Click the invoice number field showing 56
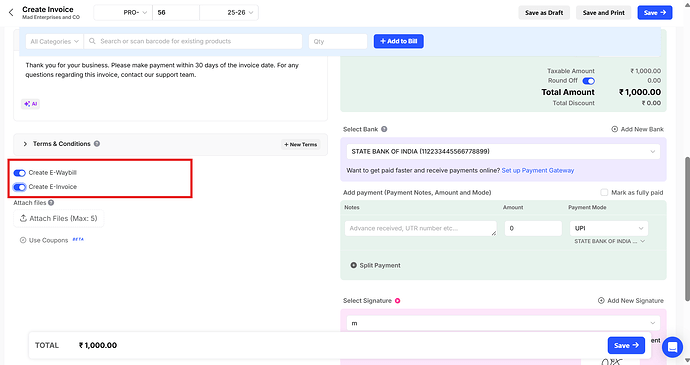The width and height of the screenshot is (690, 365). click(x=176, y=13)
